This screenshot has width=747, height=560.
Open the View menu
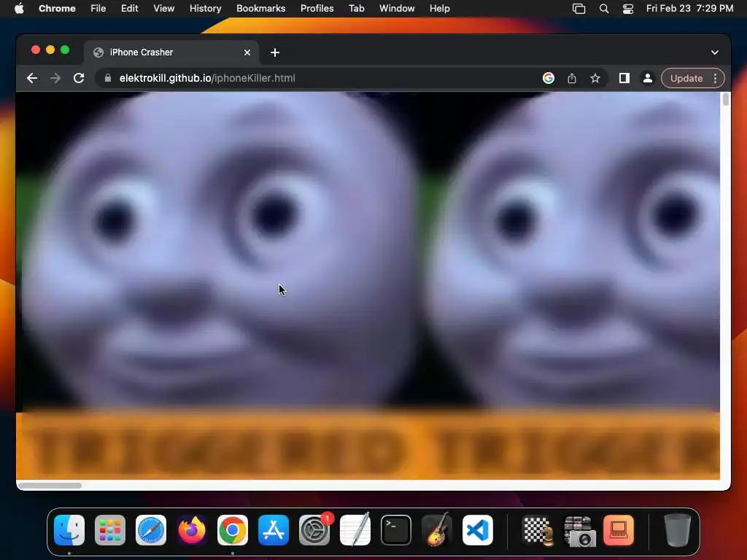(x=163, y=9)
